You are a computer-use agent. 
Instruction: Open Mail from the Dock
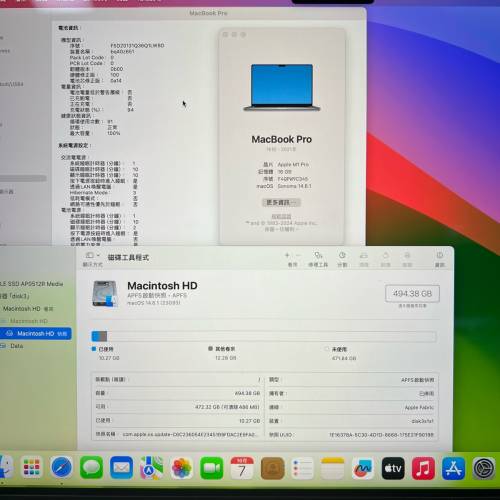tap(122, 467)
